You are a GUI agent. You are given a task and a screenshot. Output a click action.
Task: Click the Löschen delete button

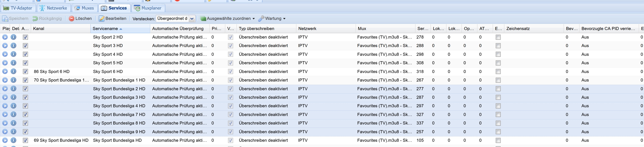[x=80, y=18]
